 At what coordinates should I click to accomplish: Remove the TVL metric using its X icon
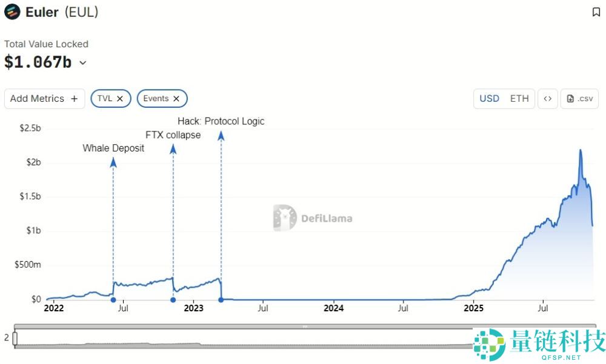coord(120,98)
